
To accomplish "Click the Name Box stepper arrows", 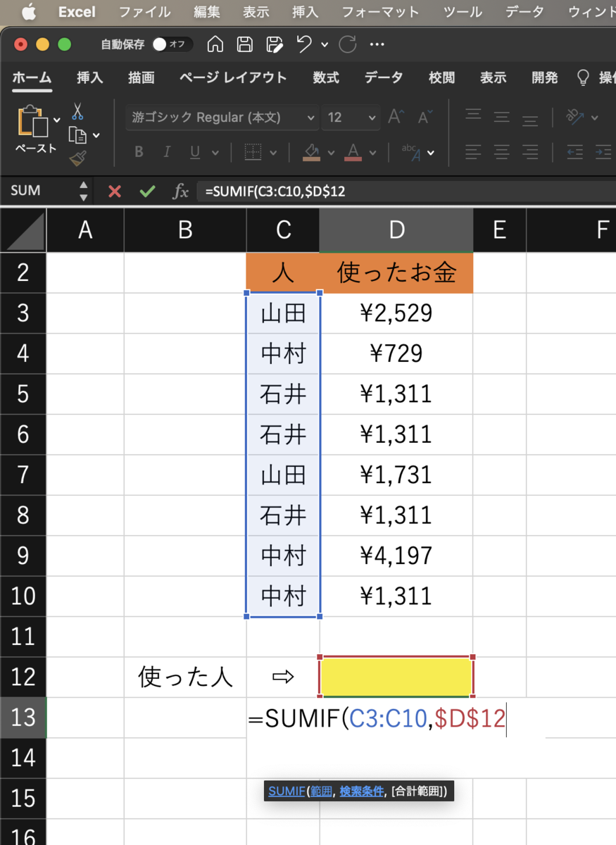I will tap(84, 191).
